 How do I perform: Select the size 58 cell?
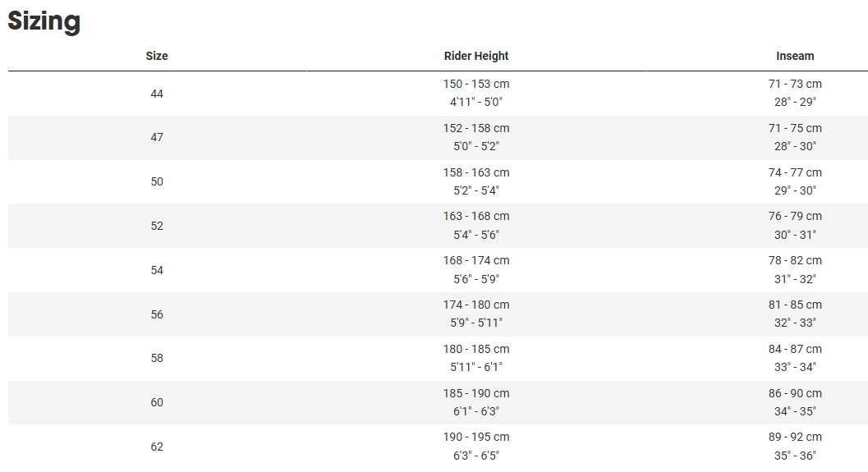[157, 358]
